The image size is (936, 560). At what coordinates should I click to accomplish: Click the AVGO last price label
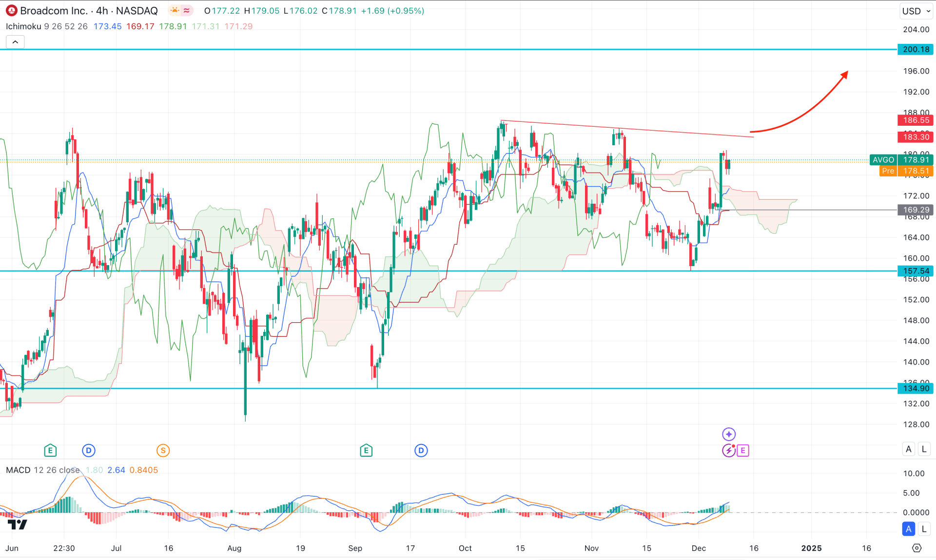tap(901, 160)
